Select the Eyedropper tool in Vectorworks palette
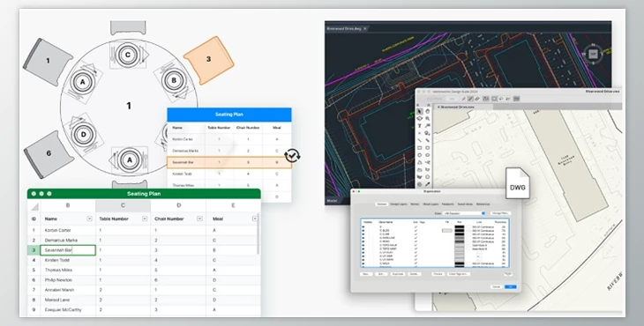This screenshot has height=326, width=644. (428, 184)
